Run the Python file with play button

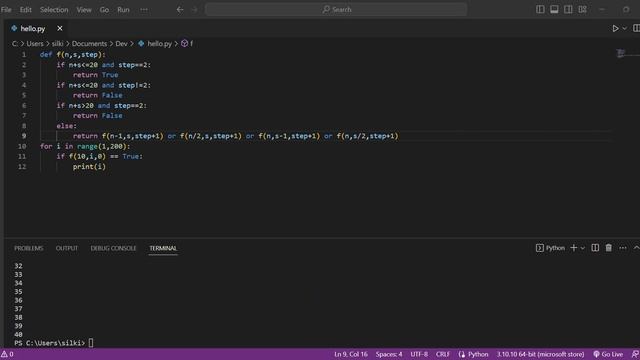(x=615, y=29)
